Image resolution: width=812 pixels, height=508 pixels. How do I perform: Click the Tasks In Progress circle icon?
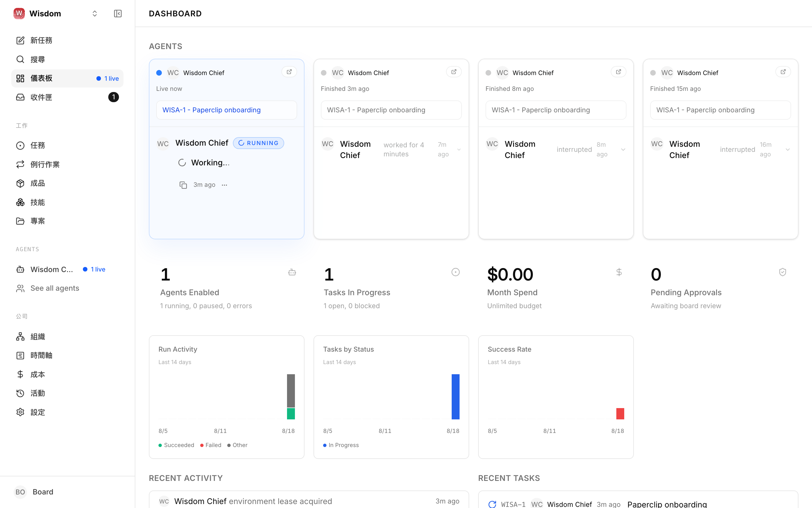click(455, 272)
